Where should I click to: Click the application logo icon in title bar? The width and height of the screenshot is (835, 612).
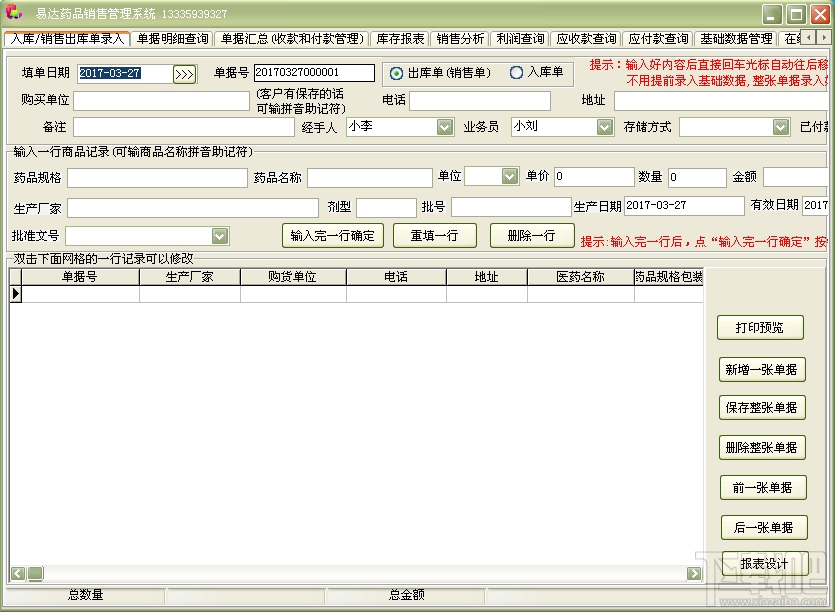(x=13, y=12)
